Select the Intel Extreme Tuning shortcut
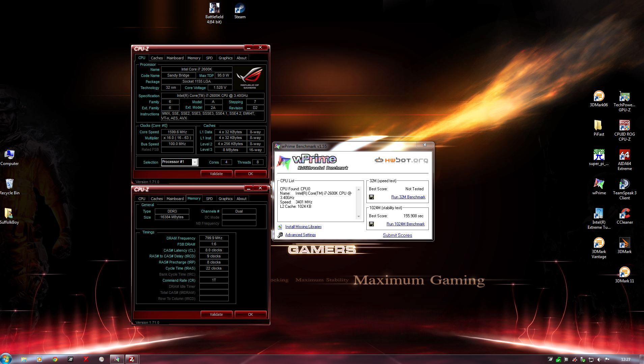Viewport: 644px width, 364px height. (599, 219)
